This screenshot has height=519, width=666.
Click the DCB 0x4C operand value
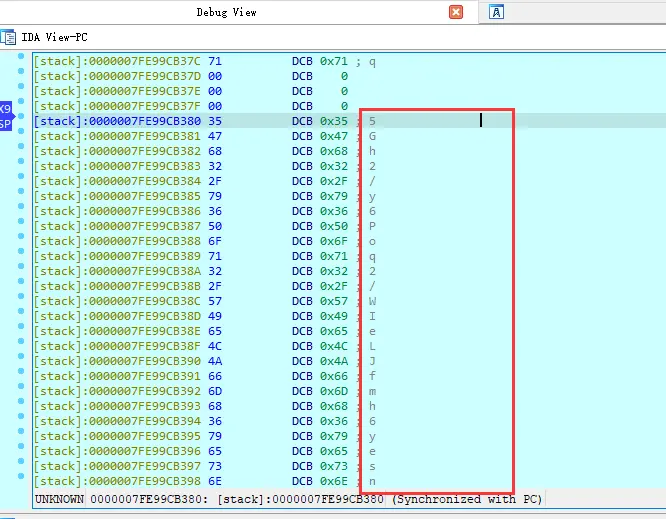[x=334, y=346]
